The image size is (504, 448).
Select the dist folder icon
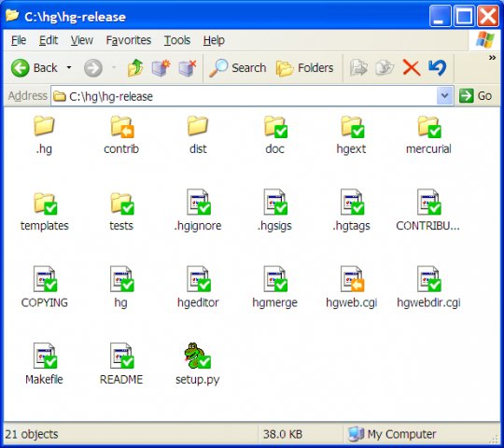pos(198,126)
